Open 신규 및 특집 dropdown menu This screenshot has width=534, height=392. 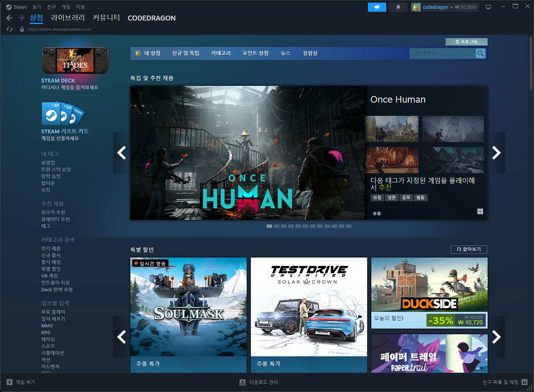pyautogui.click(x=185, y=53)
